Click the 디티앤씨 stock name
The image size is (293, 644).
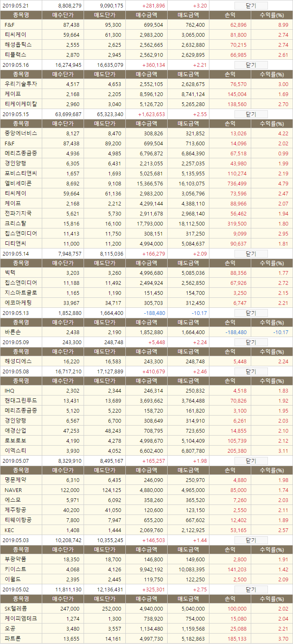[15, 243]
